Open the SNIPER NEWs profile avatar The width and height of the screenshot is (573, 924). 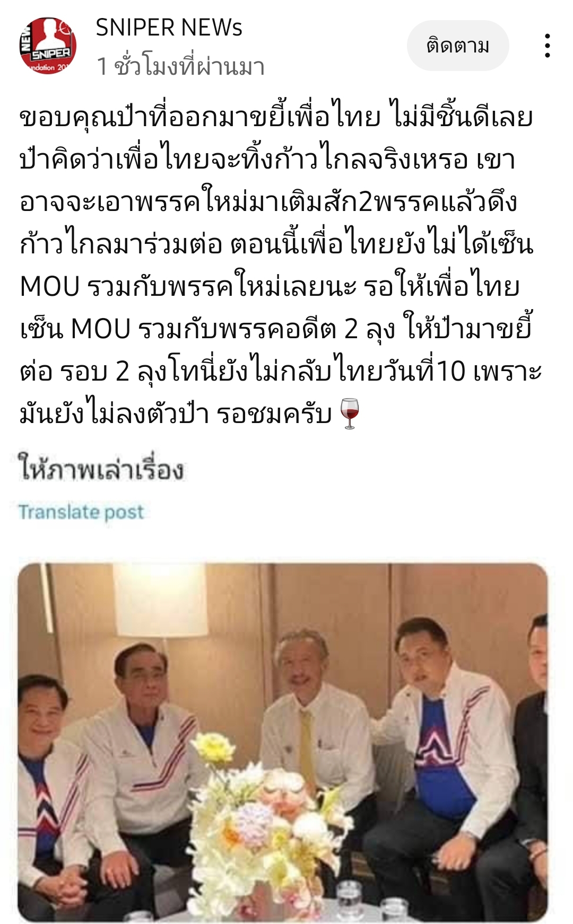coord(48,46)
